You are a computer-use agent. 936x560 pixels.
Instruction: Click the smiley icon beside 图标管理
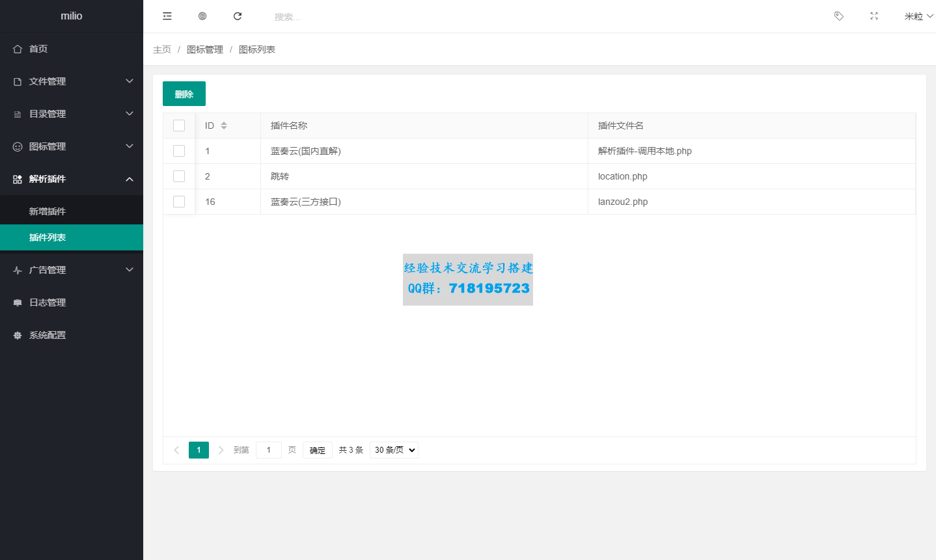click(x=18, y=146)
